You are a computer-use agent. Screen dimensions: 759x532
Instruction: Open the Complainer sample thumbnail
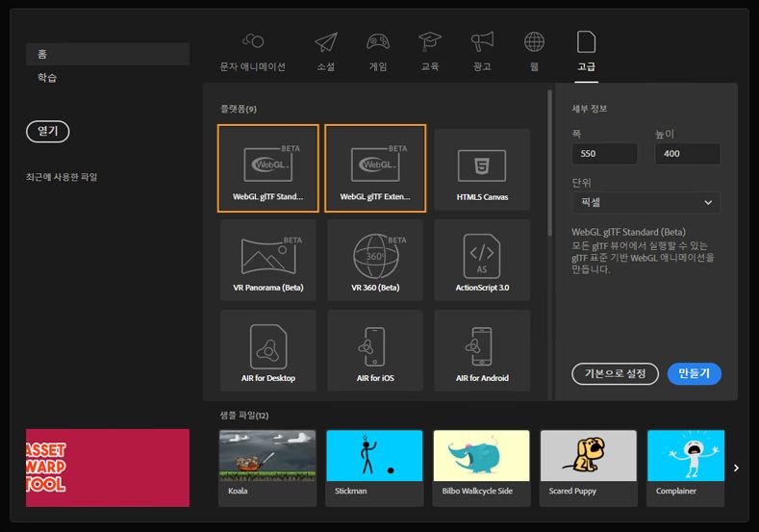[686, 468]
